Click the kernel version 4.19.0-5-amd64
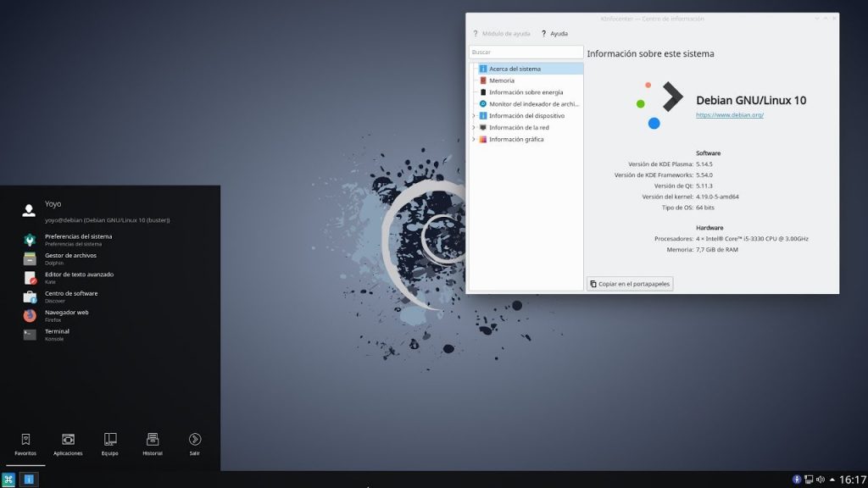 pos(717,197)
